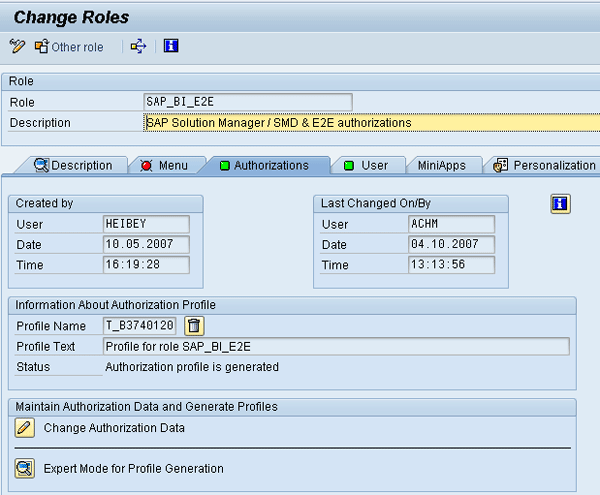Switch to the MiniApps tab
The width and height of the screenshot is (600, 495).
point(441,165)
